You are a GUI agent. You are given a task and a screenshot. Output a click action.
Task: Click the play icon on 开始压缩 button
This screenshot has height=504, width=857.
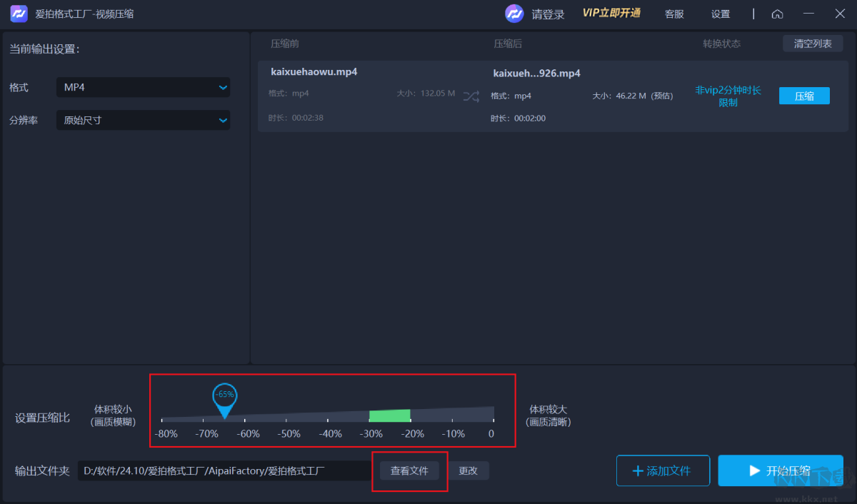coord(755,470)
